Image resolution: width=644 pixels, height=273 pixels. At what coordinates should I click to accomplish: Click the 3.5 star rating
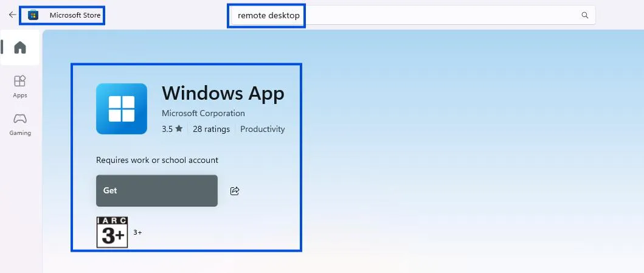point(172,129)
